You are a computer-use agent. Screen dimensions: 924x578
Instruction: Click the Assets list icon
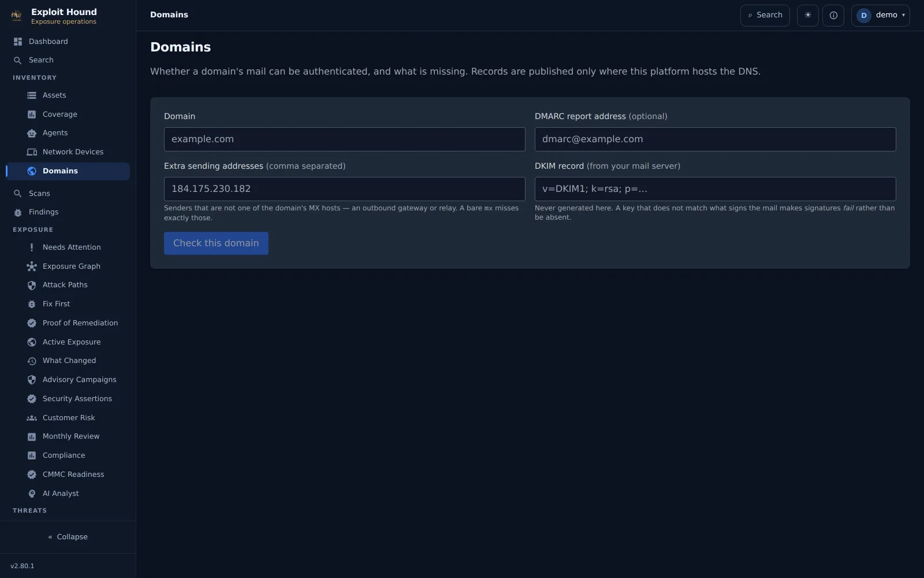coord(32,95)
